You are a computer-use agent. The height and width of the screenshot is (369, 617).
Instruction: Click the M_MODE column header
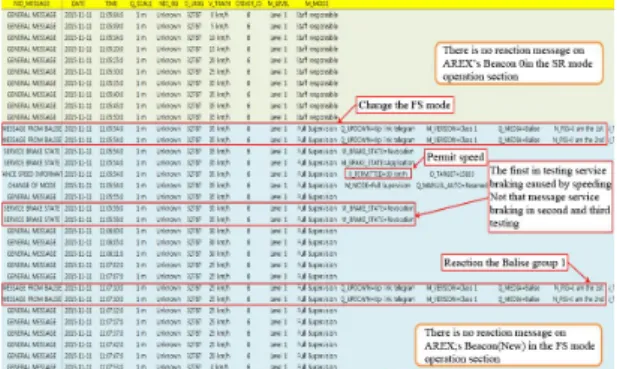pyautogui.click(x=317, y=4)
